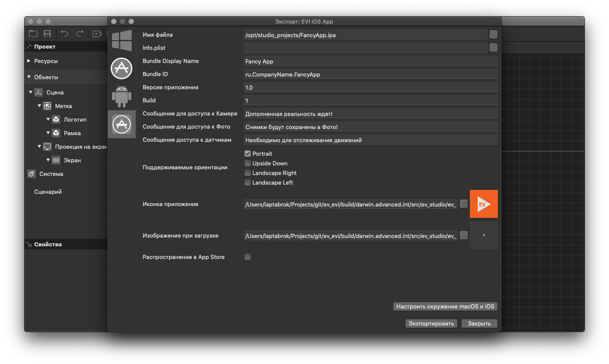Select the iOS App export platform icon
The width and height of the screenshot is (609, 364).
tap(122, 124)
